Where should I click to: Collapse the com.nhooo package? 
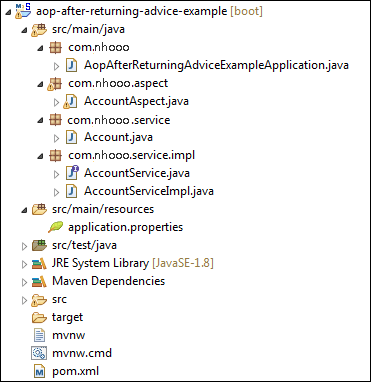click(x=41, y=48)
